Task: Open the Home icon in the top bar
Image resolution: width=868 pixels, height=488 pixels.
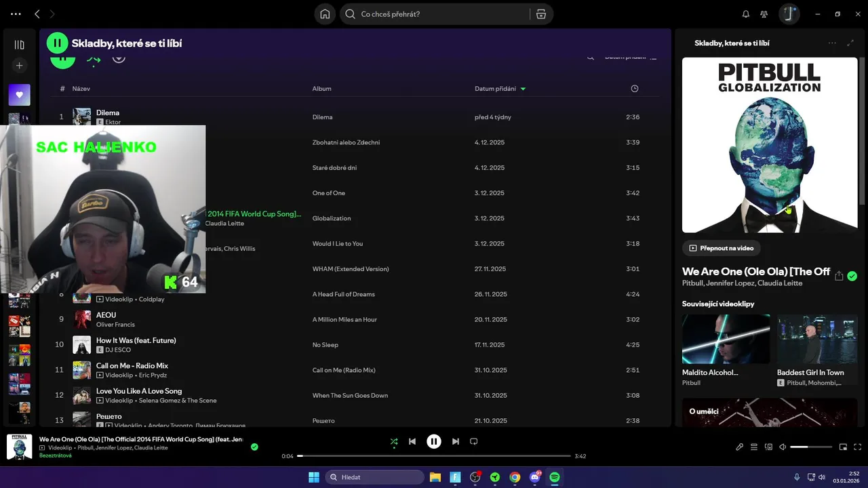Action: coord(325,14)
